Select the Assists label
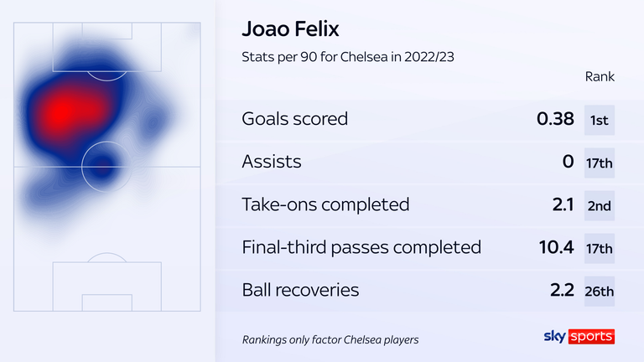Image resolution: width=644 pixels, height=362 pixels. click(271, 162)
